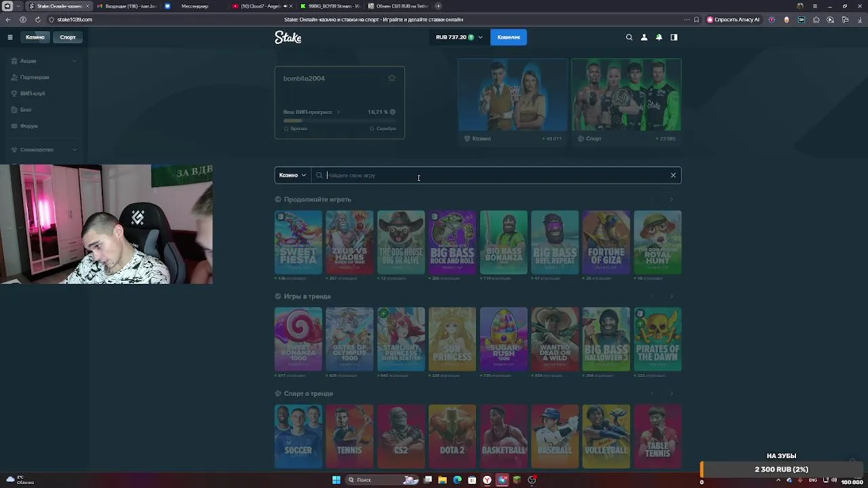This screenshot has width=868, height=488.
Task: Next arrow in Продолжайте играть row
Action: pyautogui.click(x=671, y=199)
